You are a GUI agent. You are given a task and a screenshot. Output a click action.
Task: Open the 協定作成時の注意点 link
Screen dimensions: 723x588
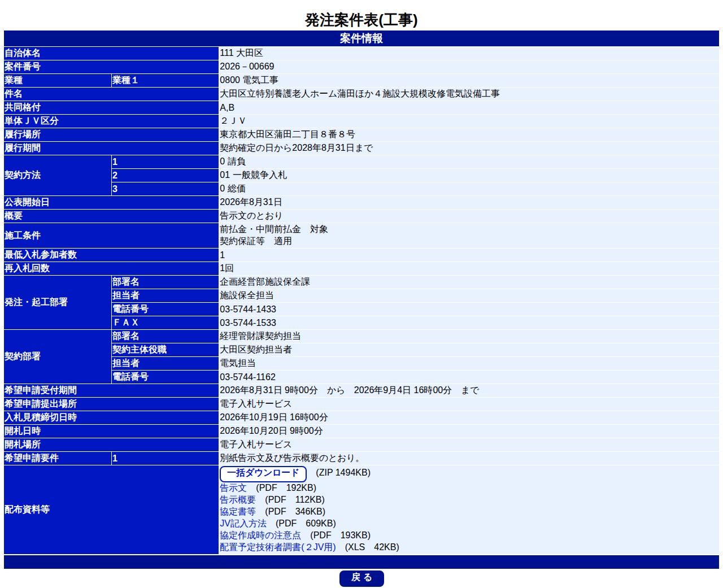coord(260,535)
